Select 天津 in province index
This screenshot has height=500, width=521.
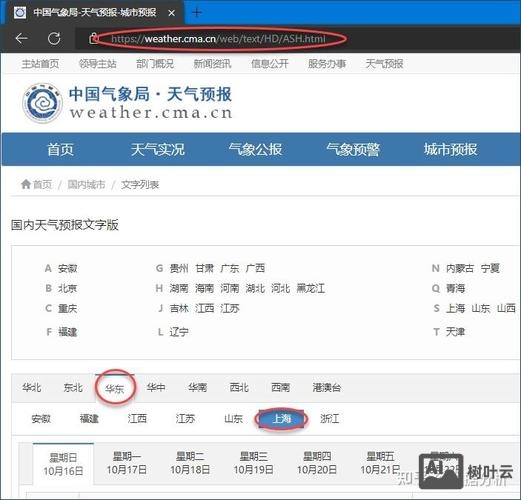pyautogui.click(x=455, y=332)
